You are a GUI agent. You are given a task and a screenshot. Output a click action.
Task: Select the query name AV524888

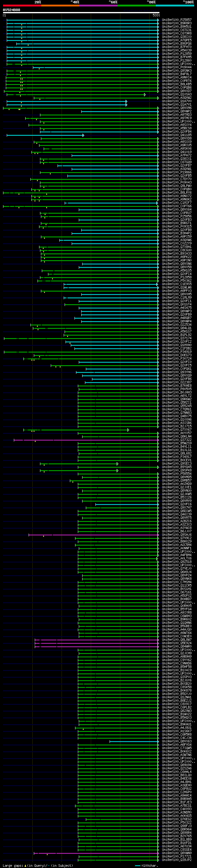tap(11, 10)
